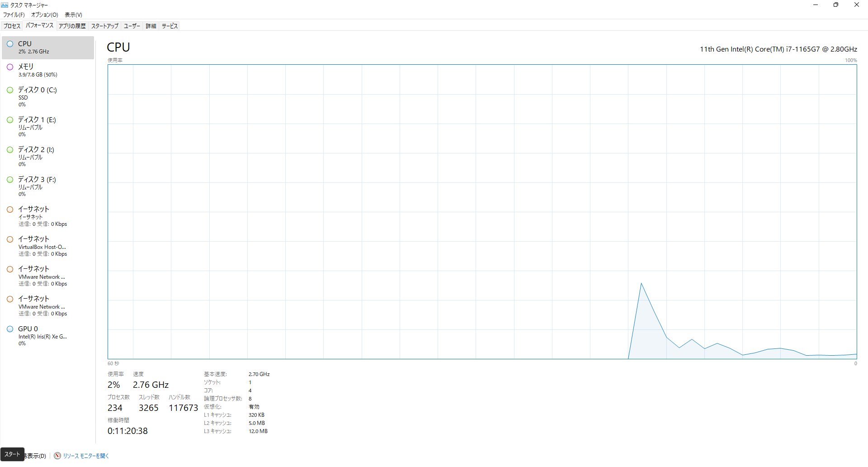Select the VirtualBox Host-Only イーサネット icon
The width and height of the screenshot is (868, 467).
pos(10,239)
